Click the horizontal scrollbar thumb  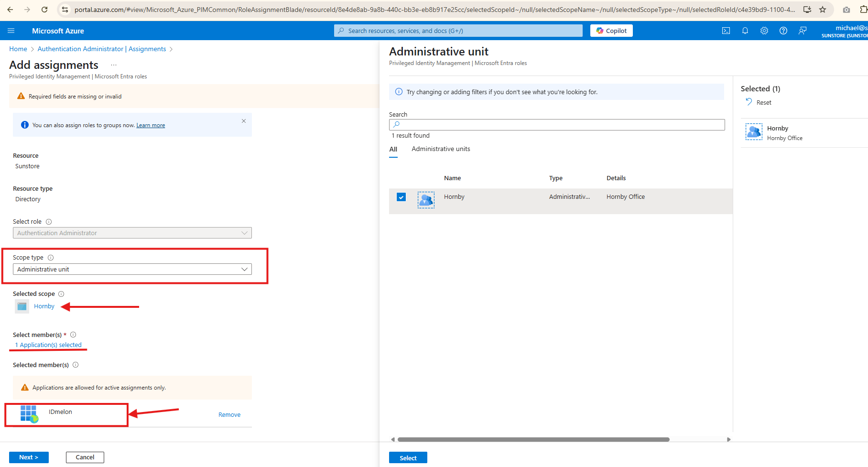(x=533, y=439)
